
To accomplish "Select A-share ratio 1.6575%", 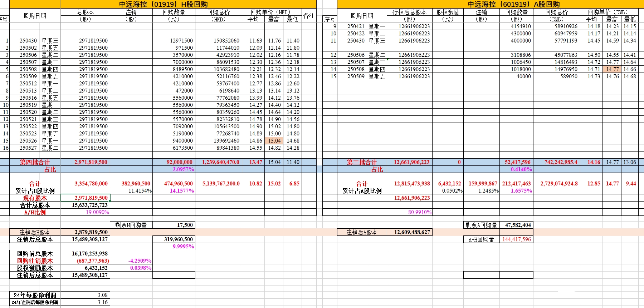I will coord(516,191).
